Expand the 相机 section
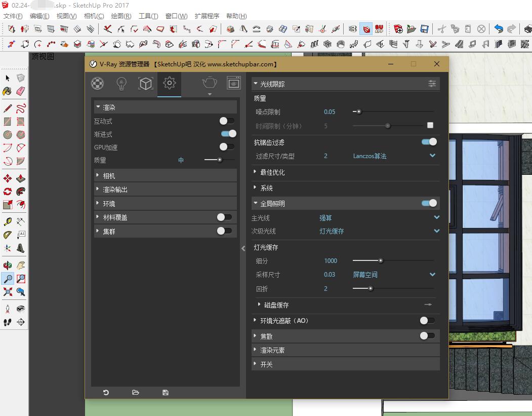 [165, 175]
